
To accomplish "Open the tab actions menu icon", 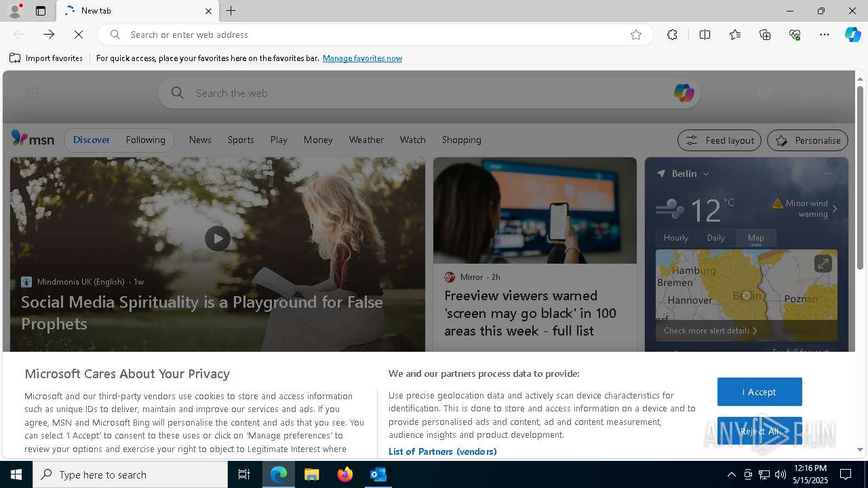I will 41,11.
